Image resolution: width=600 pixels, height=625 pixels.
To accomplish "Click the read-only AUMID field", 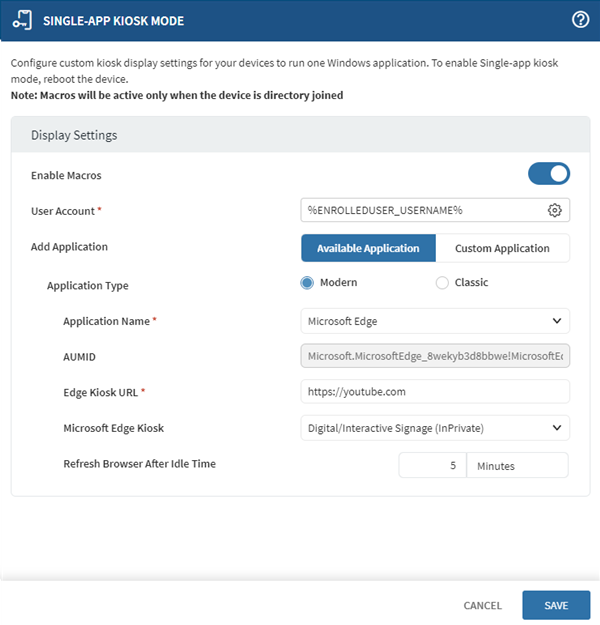I will coord(435,356).
